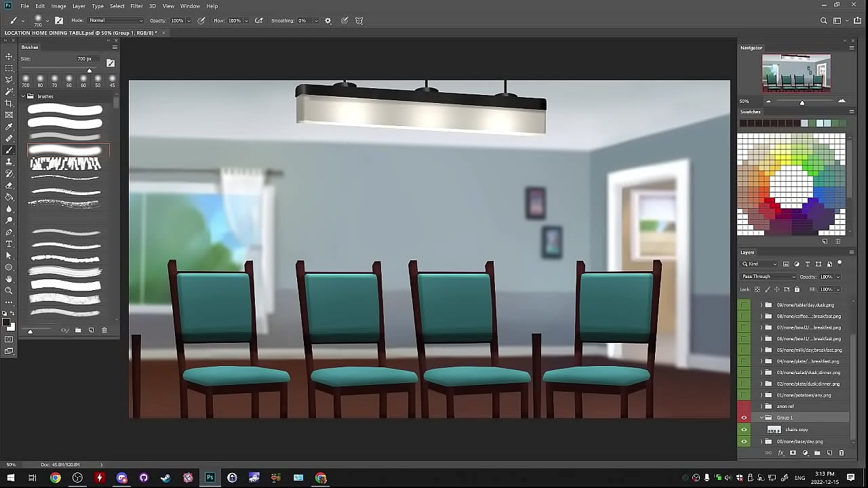
Task: Open the brush Mode dropdown
Action: (x=116, y=21)
